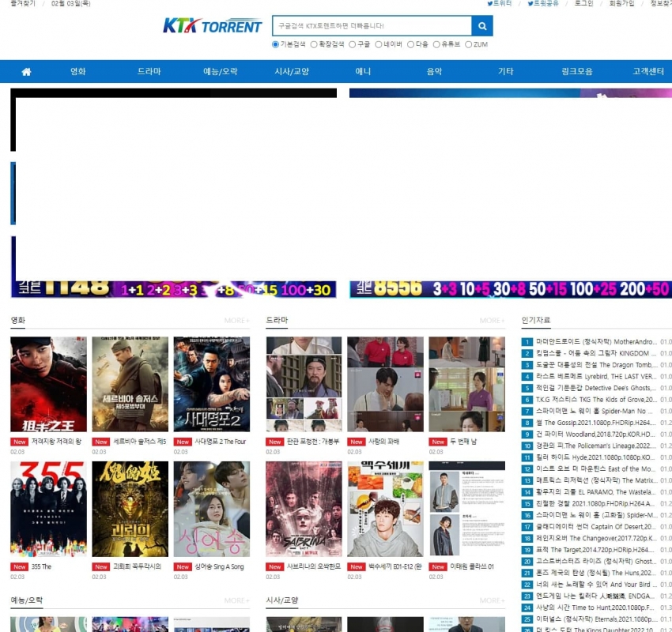Click MORE+ in the 예능/오락 section

coord(236,600)
